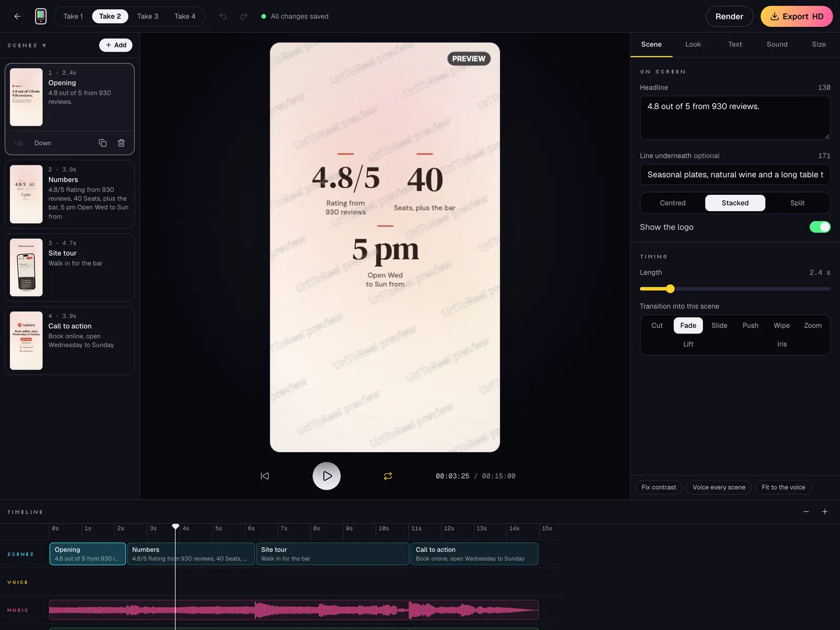The width and height of the screenshot is (840, 630).
Task: Set transition to Wipe
Action: pyautogui.click(x=781, y=325)
